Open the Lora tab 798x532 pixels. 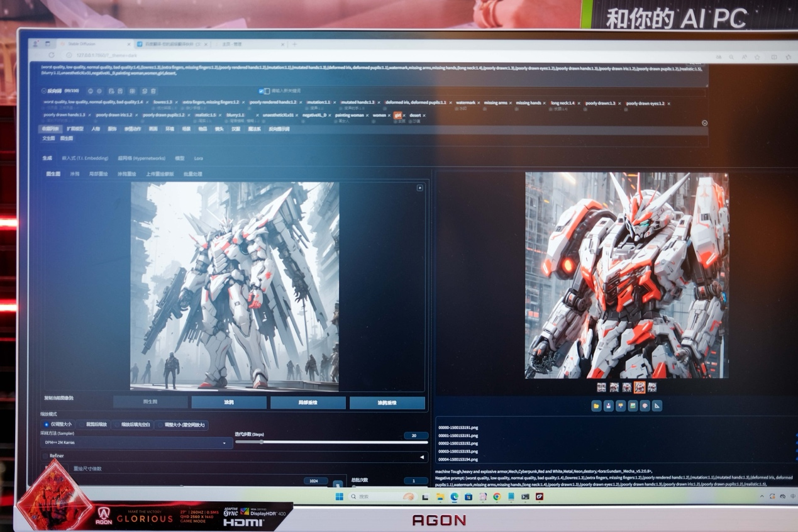coord(198,158)
